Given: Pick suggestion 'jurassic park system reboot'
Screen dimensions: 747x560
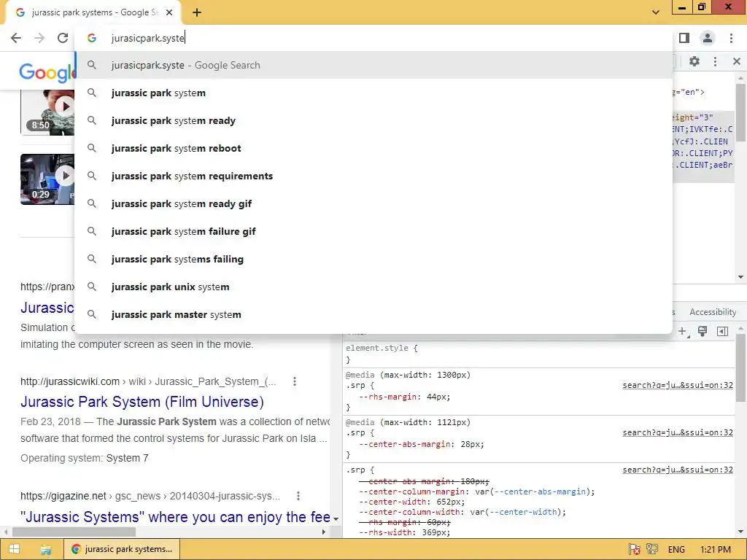Looking at the screenshot, I should tap(373, 148).
